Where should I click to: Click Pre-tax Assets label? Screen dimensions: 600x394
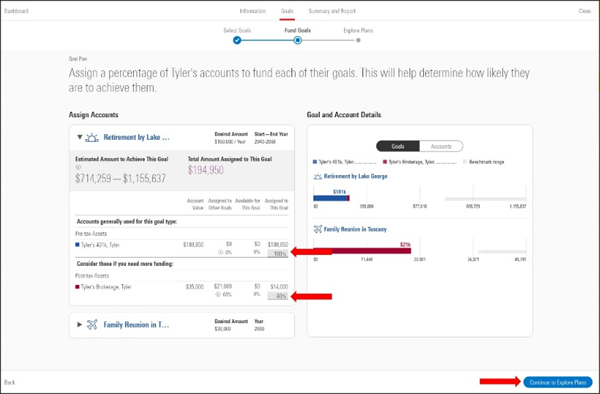pyautogui.click(x=91, y=233)
